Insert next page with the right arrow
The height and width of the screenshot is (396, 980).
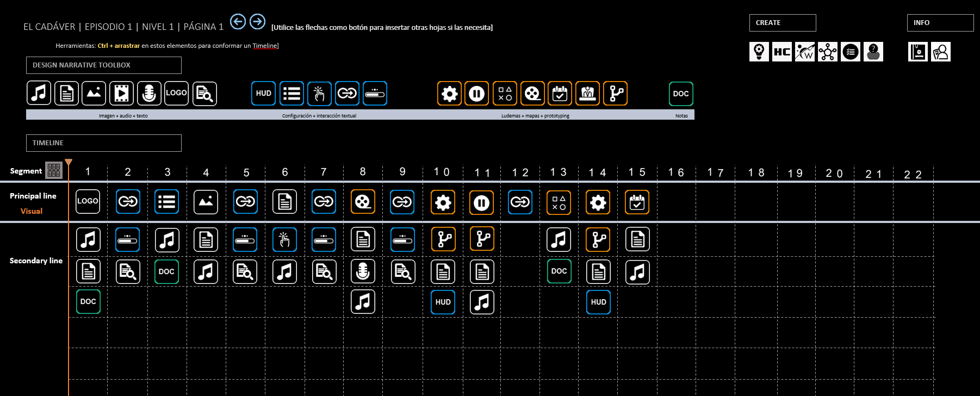(x=258, y=22)
